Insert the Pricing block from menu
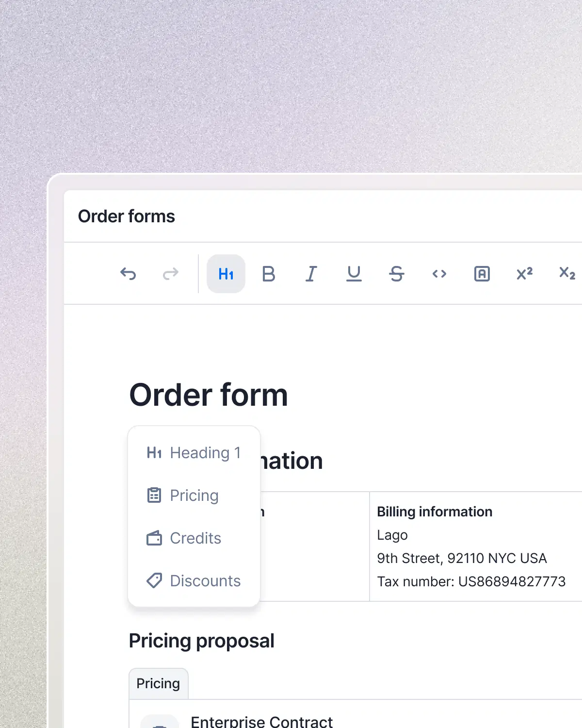 click(194, 496)
